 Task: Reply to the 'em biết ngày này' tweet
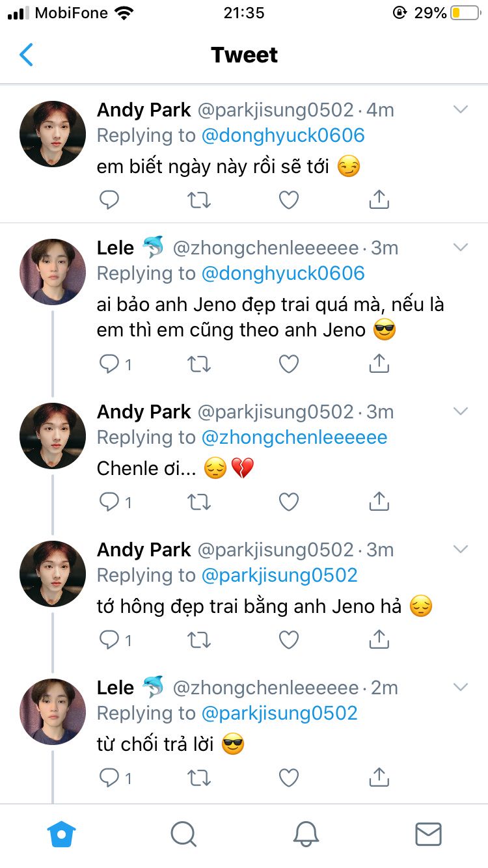tap(109, 200)
